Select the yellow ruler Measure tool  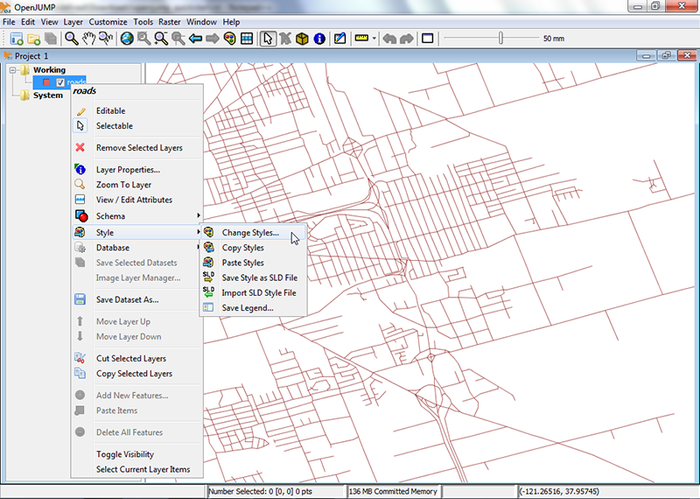[361, 38]
